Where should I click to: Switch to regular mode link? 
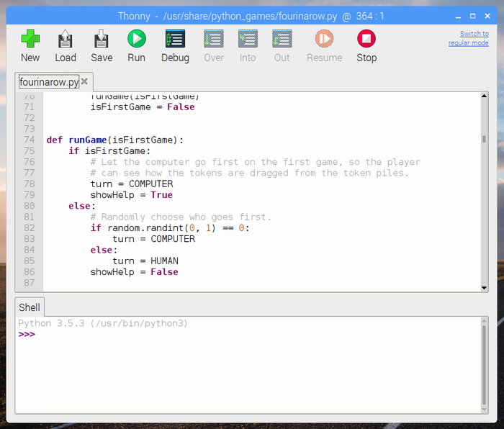[469, 38]
